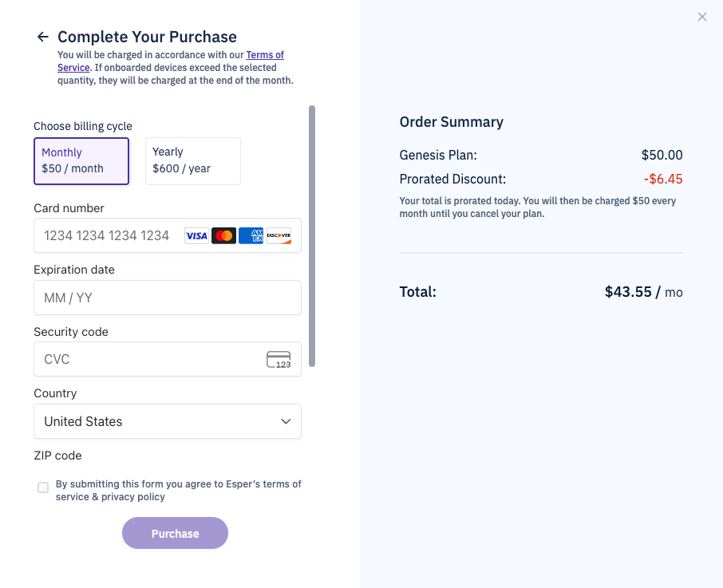Image resolution: width=723 pixels, height=588 pixels.
Task: Enable the Esper terms of service checkbox
Action: [42, 487]
